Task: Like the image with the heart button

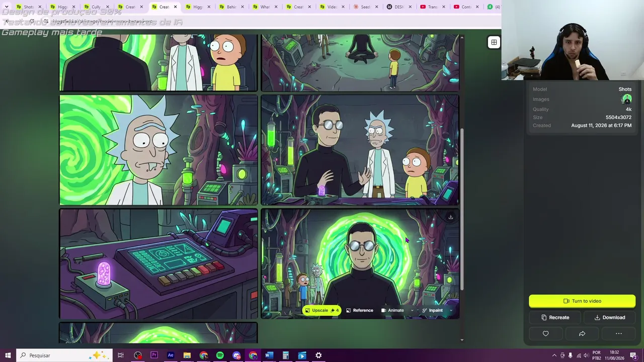Action: 545,333
